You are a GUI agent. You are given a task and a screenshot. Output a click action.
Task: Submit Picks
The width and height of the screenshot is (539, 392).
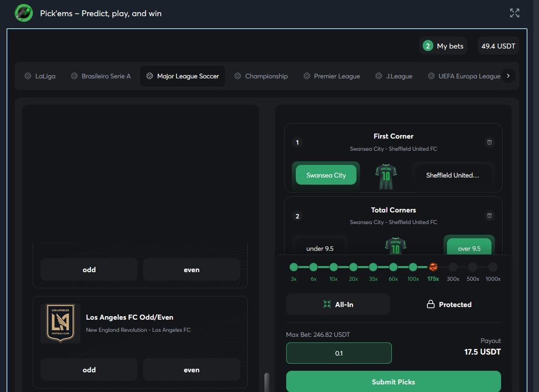[x=393, y=381]
